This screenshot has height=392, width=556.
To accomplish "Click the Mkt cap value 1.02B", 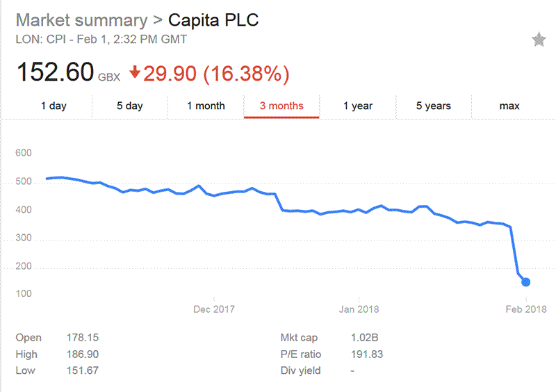I will 363,338.
